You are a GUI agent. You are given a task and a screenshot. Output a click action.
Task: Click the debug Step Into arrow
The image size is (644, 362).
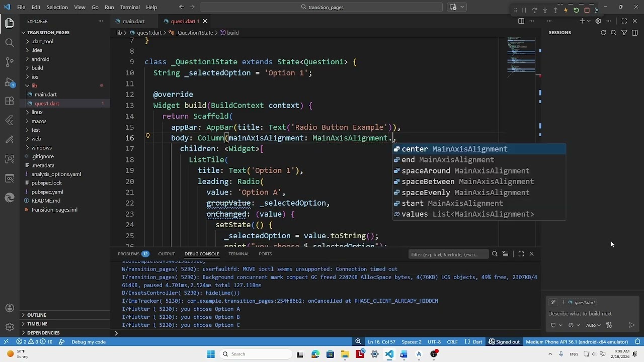tap(545, 10)
